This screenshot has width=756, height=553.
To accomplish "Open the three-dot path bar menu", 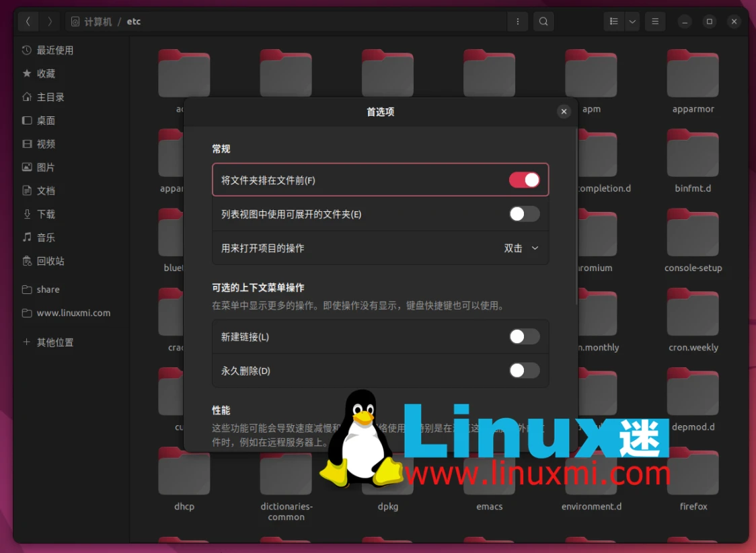I will (x=517, y=21).
